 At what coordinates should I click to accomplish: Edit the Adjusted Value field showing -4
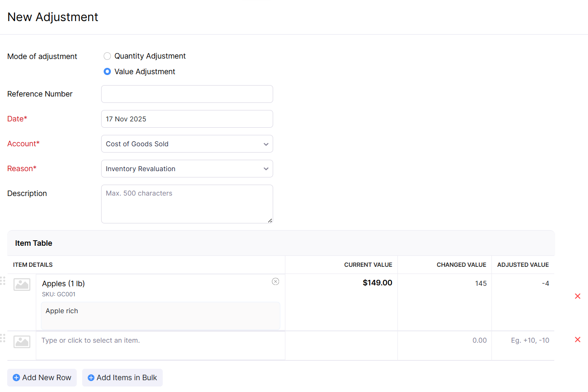[x=523, y=284]
